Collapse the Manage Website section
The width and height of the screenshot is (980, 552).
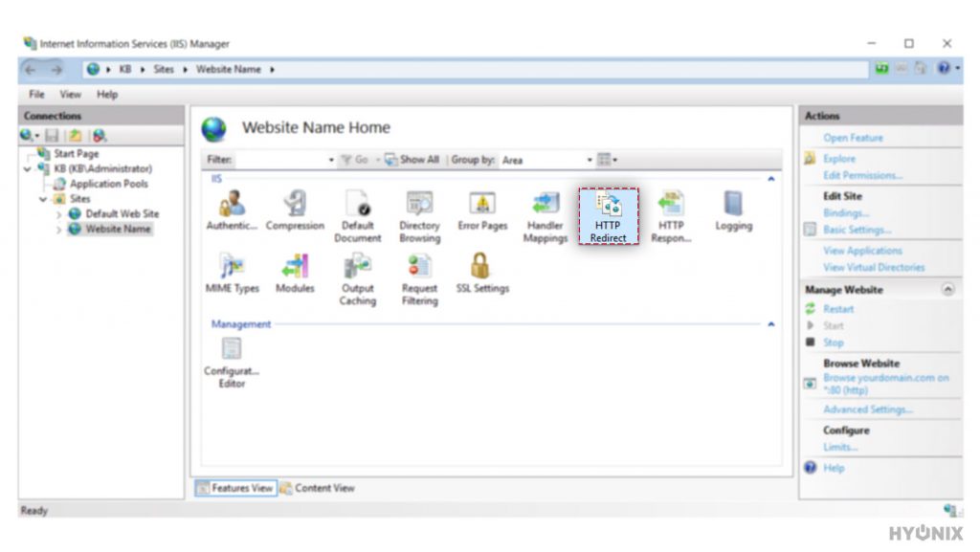tap(950, 289)
